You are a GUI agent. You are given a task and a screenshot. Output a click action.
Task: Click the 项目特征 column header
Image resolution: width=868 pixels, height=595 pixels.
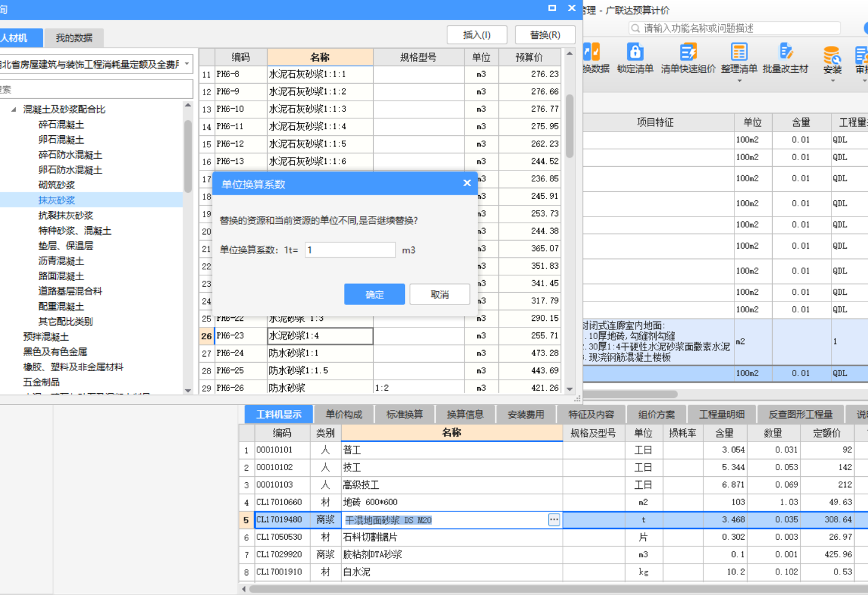656,123
